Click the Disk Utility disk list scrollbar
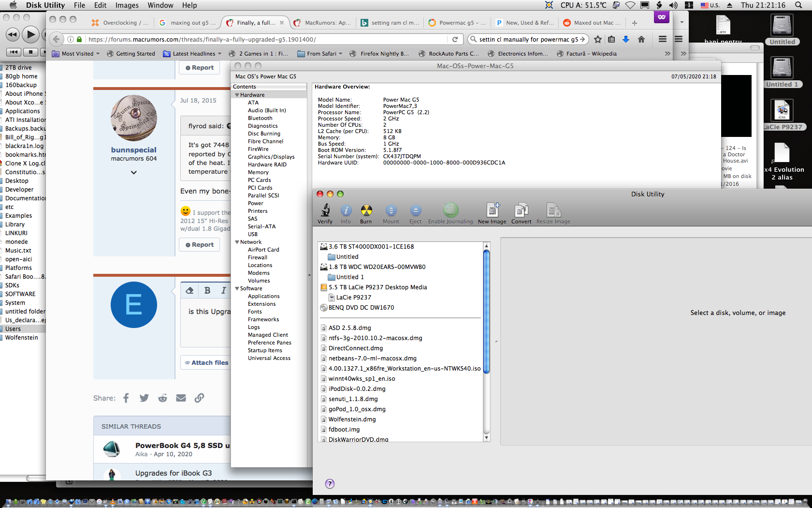812x508 pixels. pos(486,312)
